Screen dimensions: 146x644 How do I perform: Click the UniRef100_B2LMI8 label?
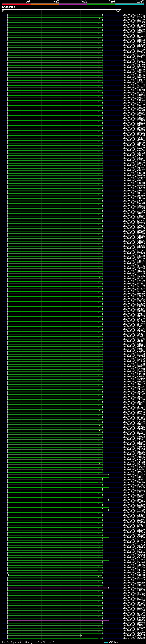coord(134,145)
